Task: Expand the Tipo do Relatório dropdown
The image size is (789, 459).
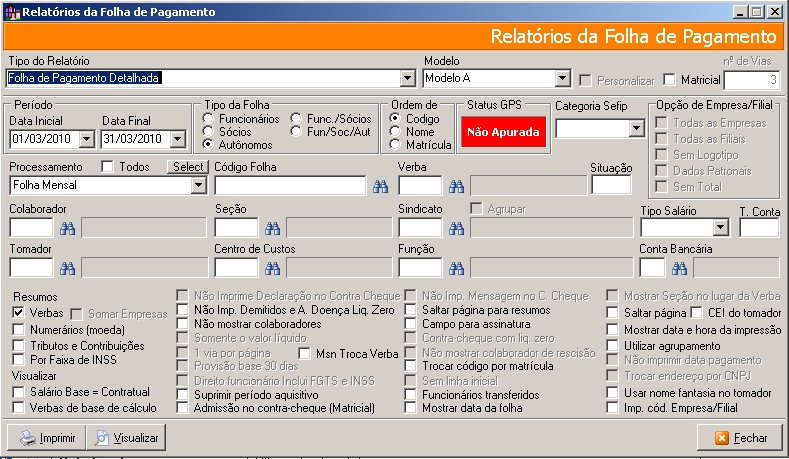Action: [x=407, y=78]
